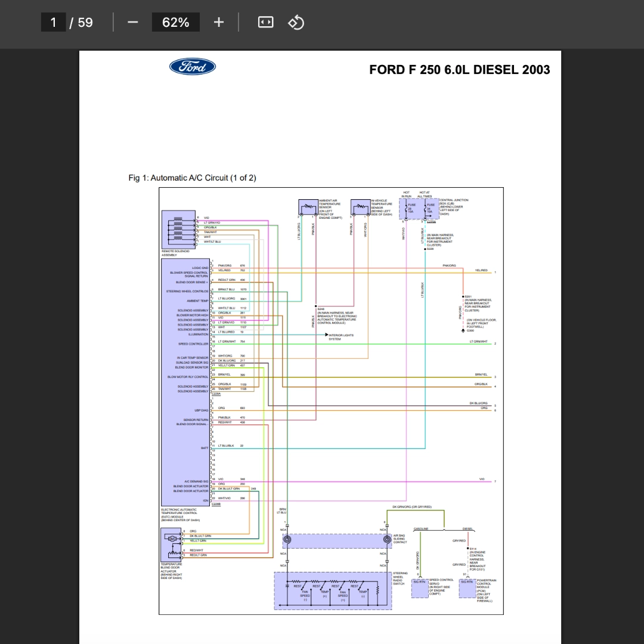The width and height of the screenshot is (644, 644).
Task: Click the Ford oval logo on the page
Action: 193,67
